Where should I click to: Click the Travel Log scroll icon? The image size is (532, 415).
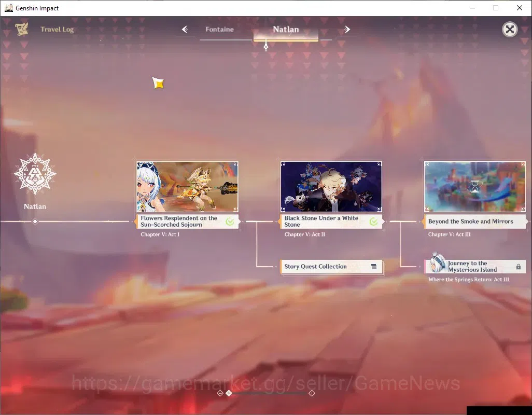[x=21, y=30]
